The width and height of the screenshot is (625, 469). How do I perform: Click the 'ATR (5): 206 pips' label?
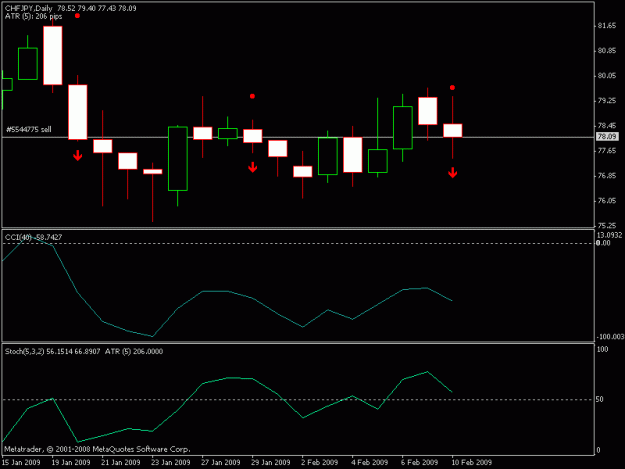pyautogui.click(x=33, y=16)
